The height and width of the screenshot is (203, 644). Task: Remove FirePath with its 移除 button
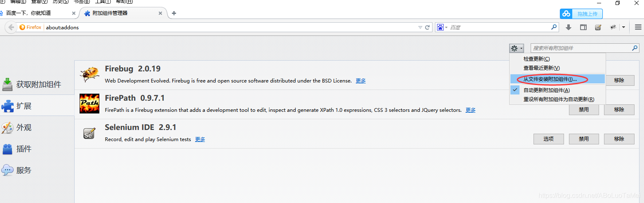pyautogui.click(x=619, y=110)
